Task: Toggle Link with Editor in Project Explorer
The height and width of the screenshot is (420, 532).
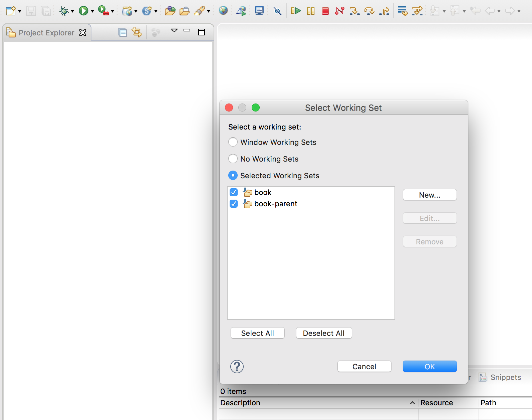Action: point(137,32)
